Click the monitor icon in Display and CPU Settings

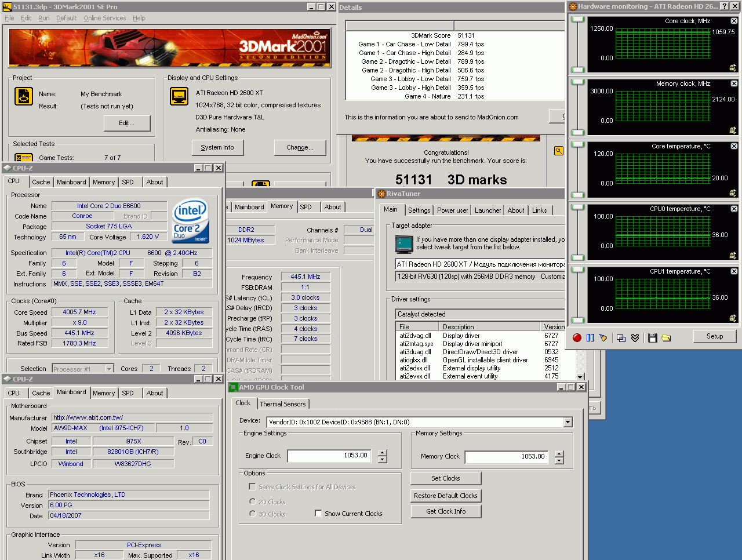179,96
